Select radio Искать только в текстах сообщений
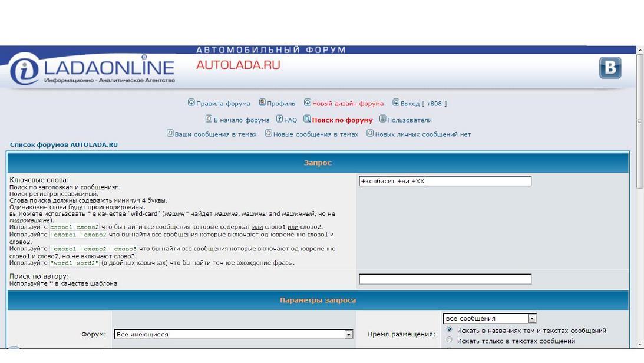Screen dimensions: 644x363 (x=450, y=340)
